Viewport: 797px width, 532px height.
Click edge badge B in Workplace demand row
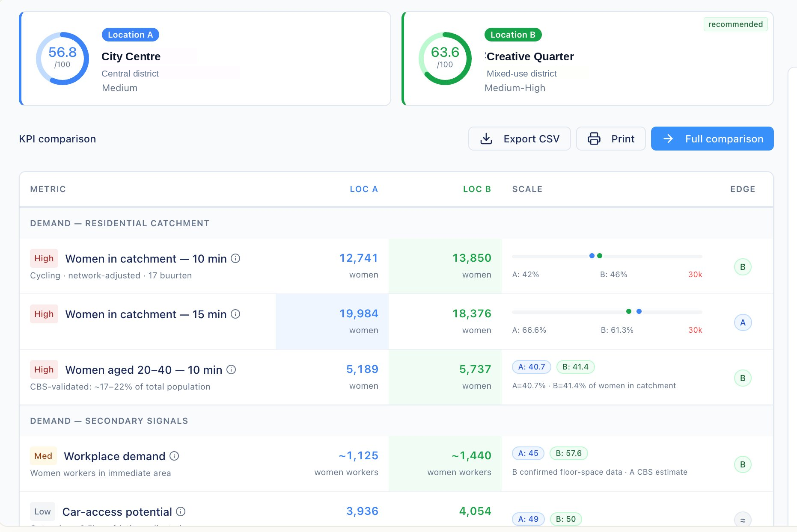pyautogui.click(x=743, y=464)
